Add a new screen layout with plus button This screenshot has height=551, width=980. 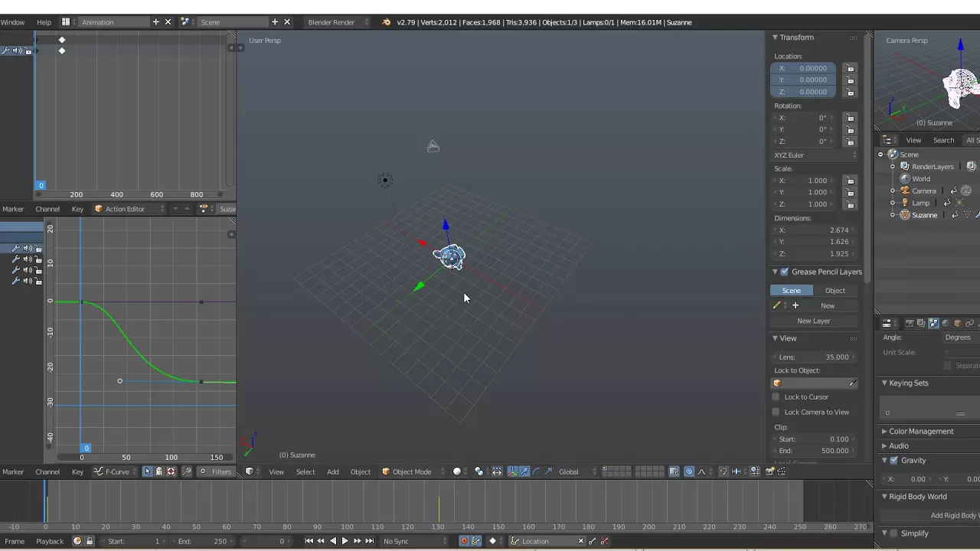(x=156, y=22)
